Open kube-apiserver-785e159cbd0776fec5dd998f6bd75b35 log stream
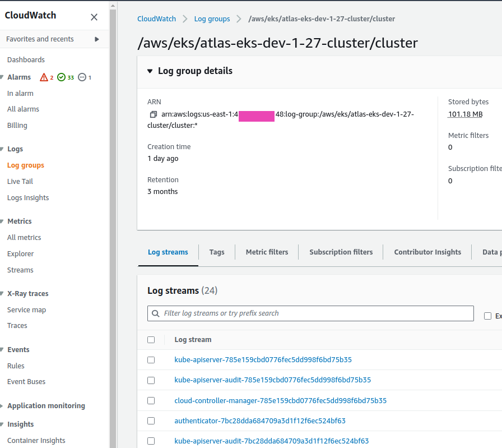Viewport: 502px width, 448px height. point(263,360)
